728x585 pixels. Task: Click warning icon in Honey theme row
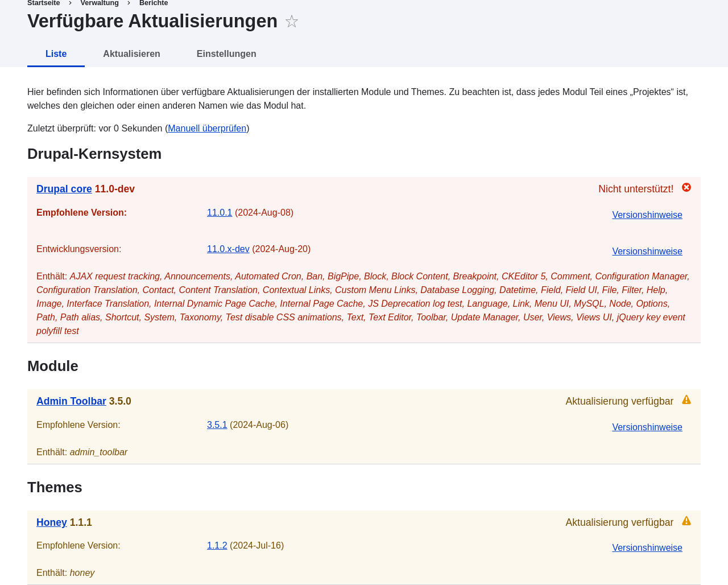(686, 521)
